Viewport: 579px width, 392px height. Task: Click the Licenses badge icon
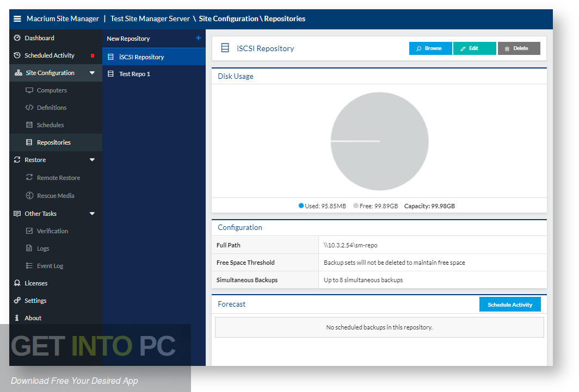pyautogui.click(x=17, y=283)
